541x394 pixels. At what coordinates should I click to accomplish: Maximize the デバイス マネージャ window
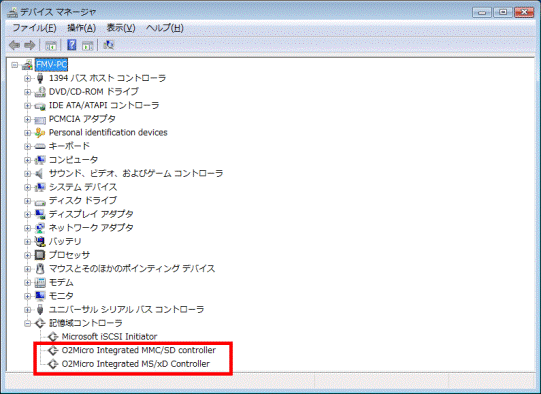[503, 12]
